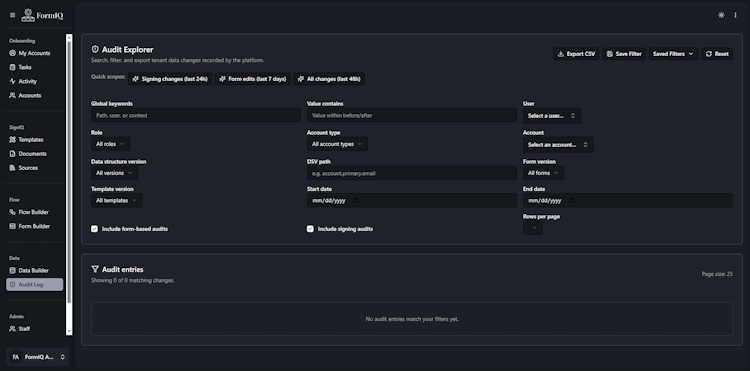Viewport: 750px width, 371px height.
Task: Open Data Builder from the sidebar
Action: tap(34, 271)
